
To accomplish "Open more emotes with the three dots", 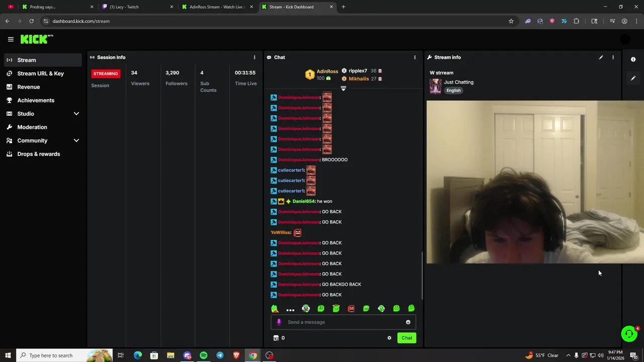I will click(x=290, y=309).
